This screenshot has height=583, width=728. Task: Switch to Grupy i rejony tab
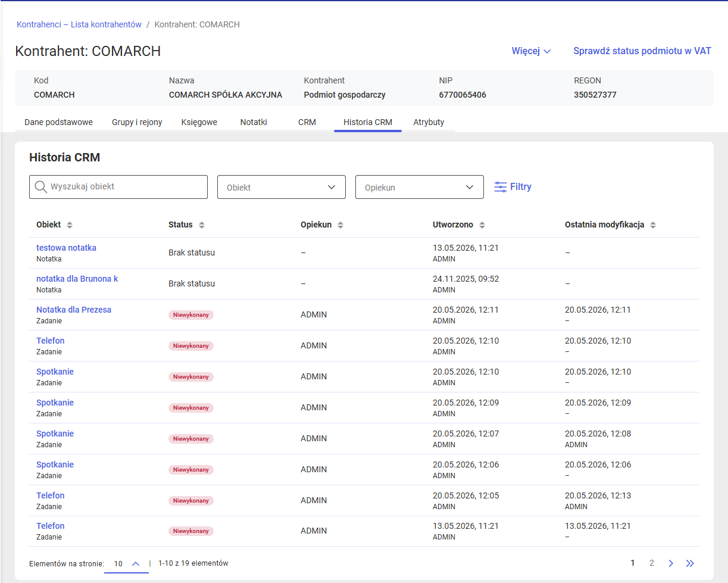(137, 122)
